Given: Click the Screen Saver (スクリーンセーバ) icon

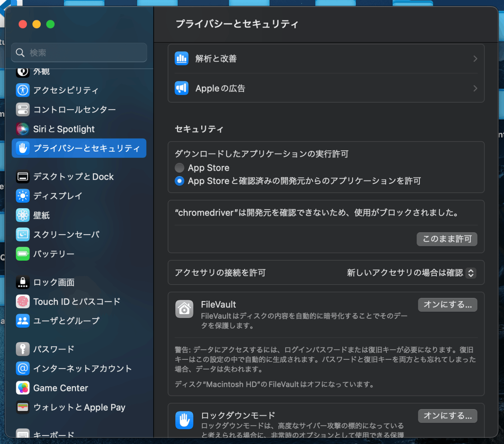Looking at the screenshot, I should (23, 234).
